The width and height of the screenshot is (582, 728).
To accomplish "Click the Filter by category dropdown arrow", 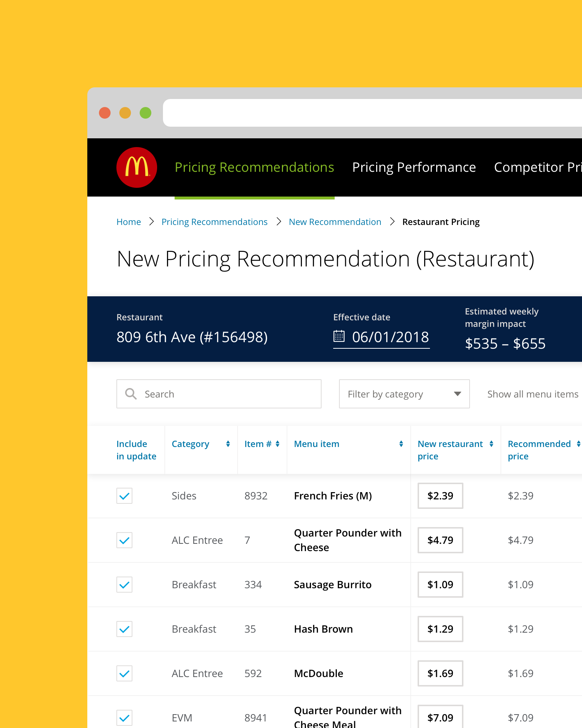I will 457,394.
